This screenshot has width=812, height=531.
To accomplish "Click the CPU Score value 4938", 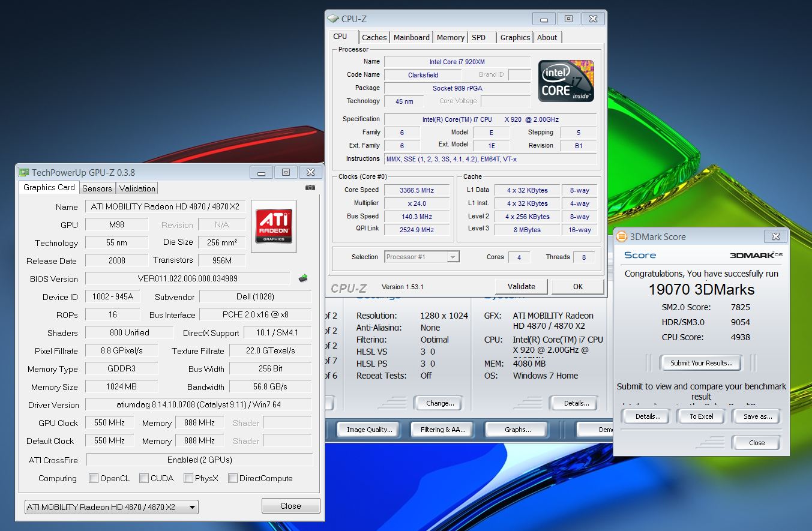I will click(740, 337).
